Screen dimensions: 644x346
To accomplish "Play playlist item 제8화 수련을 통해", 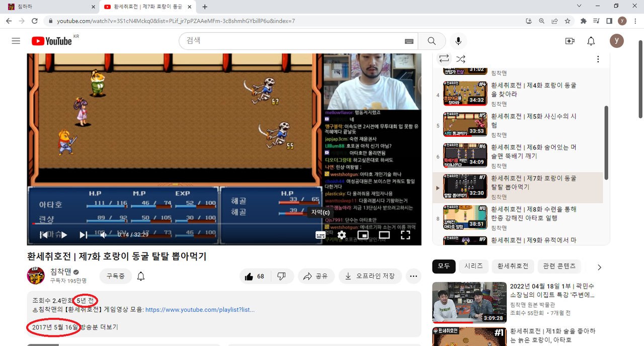I will pos(518,219).
